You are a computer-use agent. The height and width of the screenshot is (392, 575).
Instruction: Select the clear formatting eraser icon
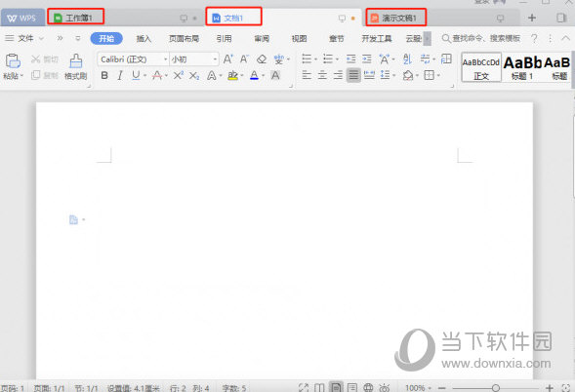coord(262,59)
